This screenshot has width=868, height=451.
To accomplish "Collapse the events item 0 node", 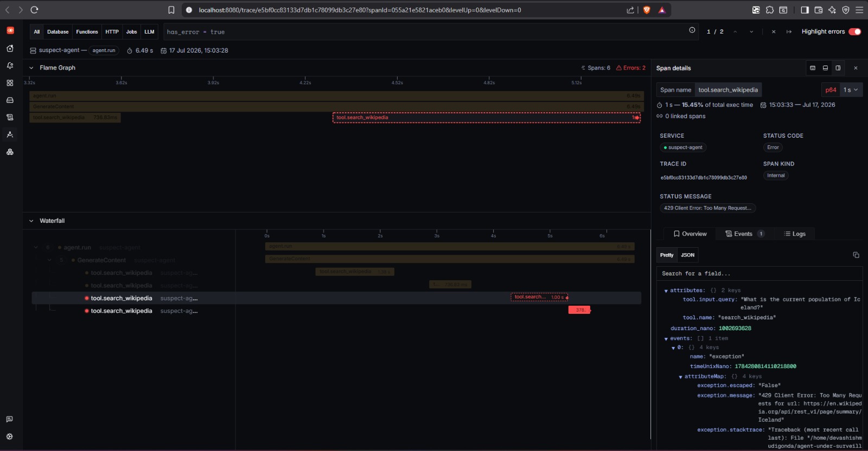I will [x=673, y=348].
